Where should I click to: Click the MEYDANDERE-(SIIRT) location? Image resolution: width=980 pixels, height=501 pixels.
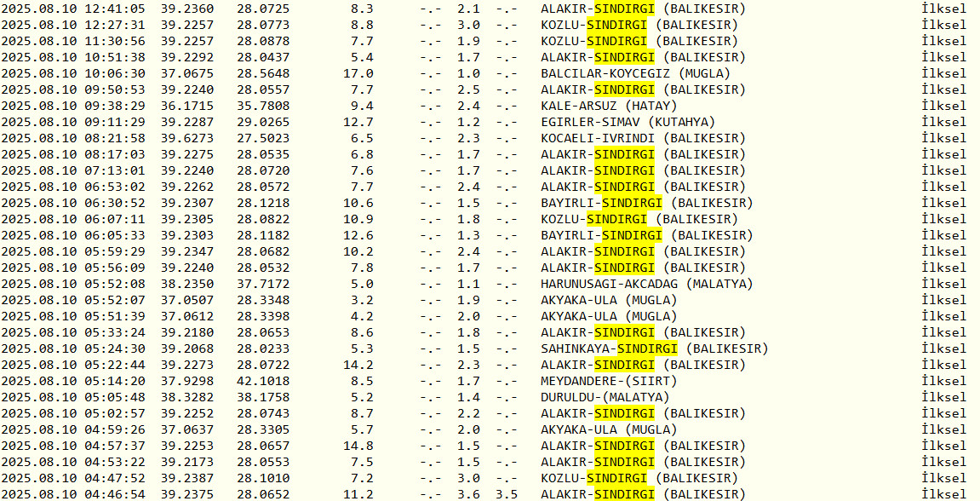coord(609,382)
